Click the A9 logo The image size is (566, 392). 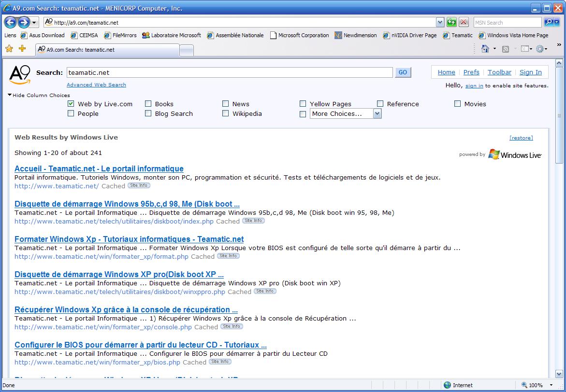[20, 75]
